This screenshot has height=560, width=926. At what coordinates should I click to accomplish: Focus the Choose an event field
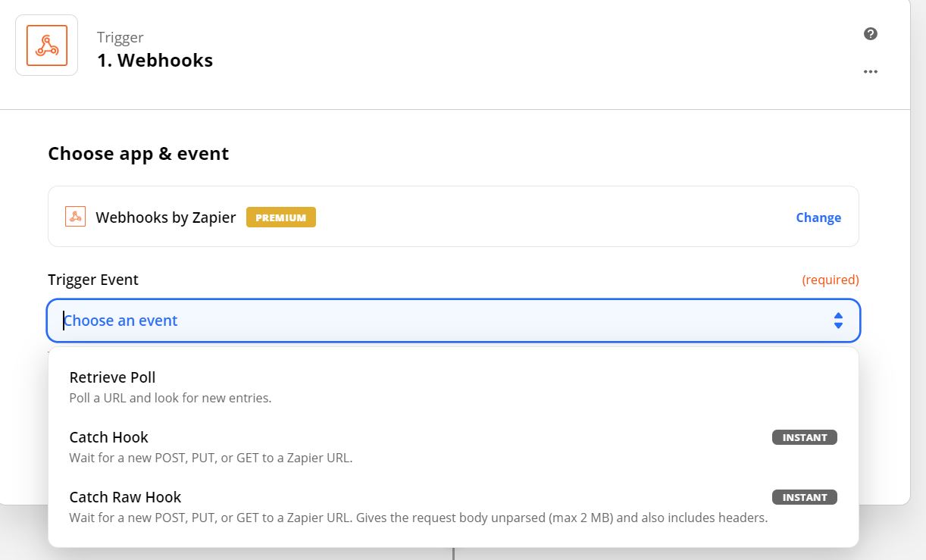click(x=454, y=321)
